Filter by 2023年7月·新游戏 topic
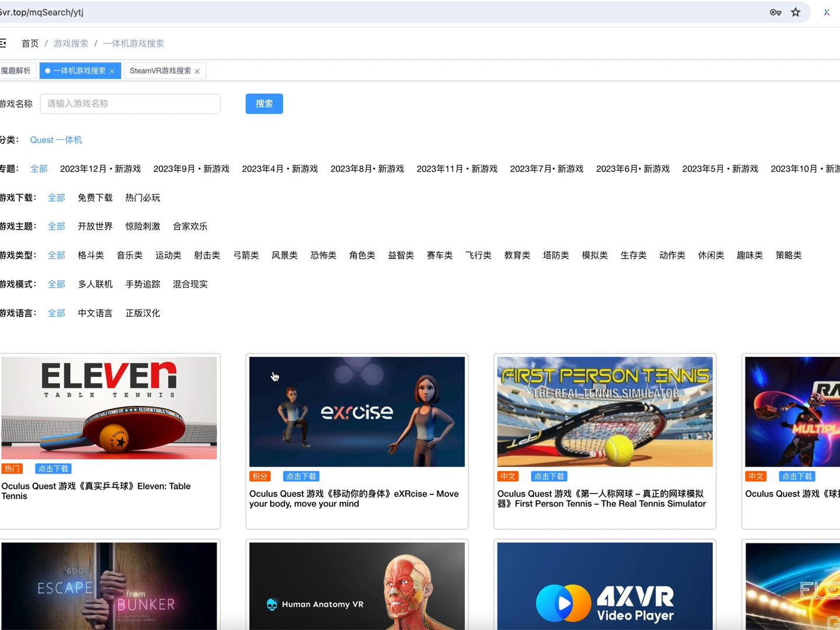The height and width of the screenshot is (630, 840). coord(547,169)
